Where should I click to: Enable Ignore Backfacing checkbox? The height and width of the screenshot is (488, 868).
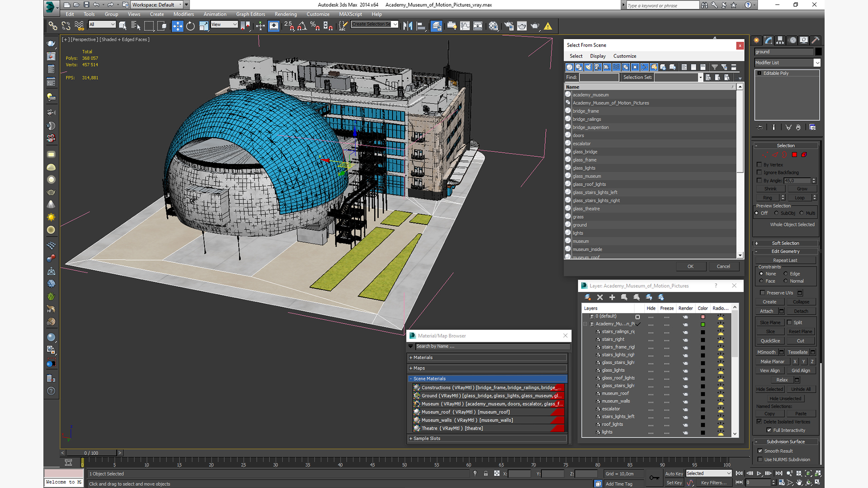coord(759,172)
